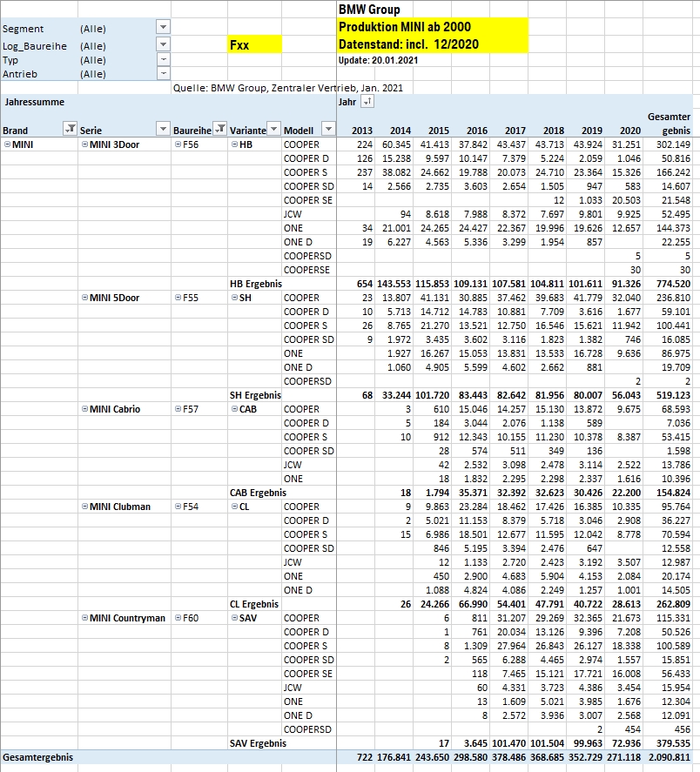700x772 pixels.
Task: Click the Serie column filter button
Action: 162,130
